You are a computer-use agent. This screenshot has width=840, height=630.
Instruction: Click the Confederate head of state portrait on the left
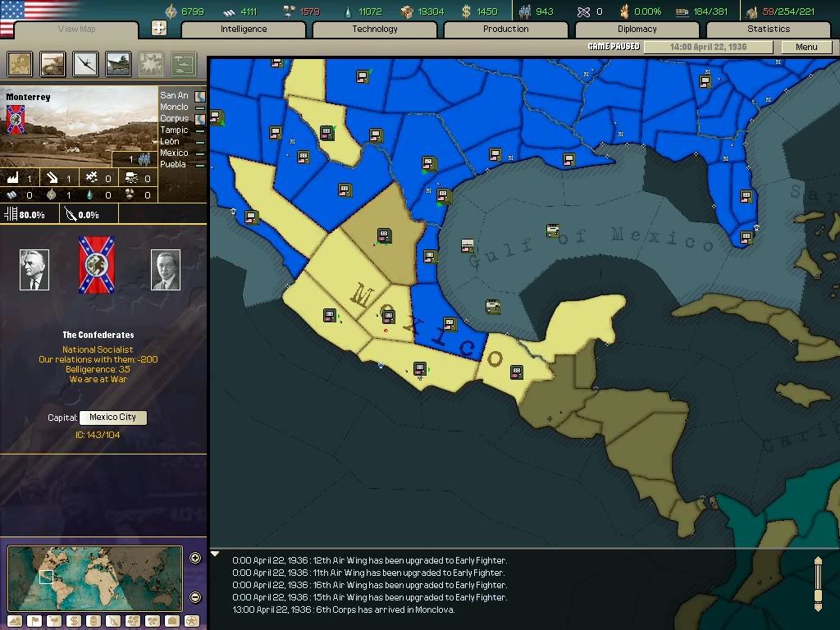point(34,270)
